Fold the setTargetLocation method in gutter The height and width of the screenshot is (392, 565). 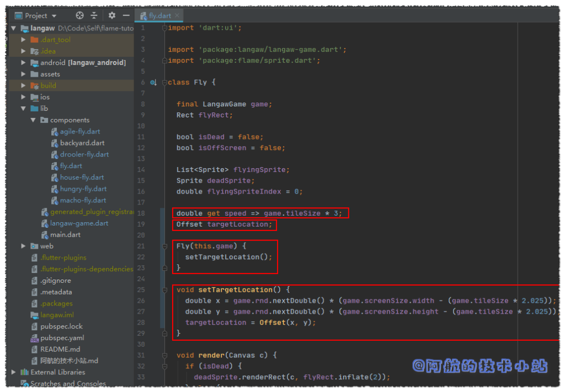pos(164,290)
